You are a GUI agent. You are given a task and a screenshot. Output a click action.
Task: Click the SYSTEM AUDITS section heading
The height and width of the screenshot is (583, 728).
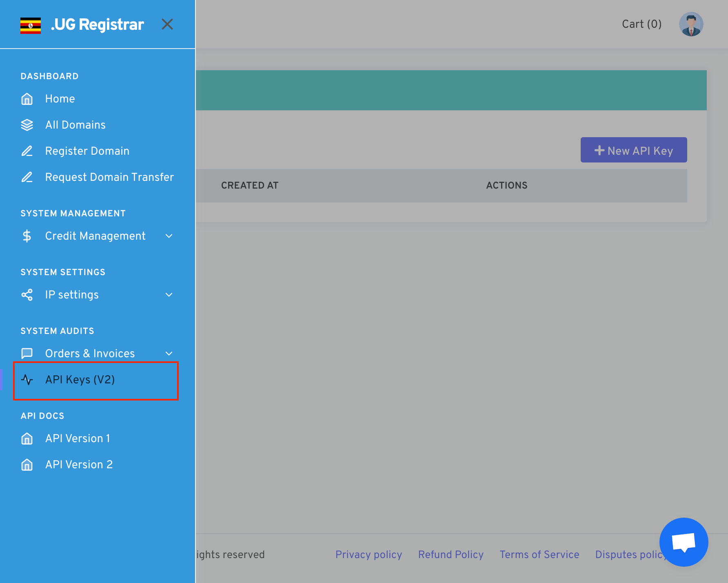click(57, 331)
